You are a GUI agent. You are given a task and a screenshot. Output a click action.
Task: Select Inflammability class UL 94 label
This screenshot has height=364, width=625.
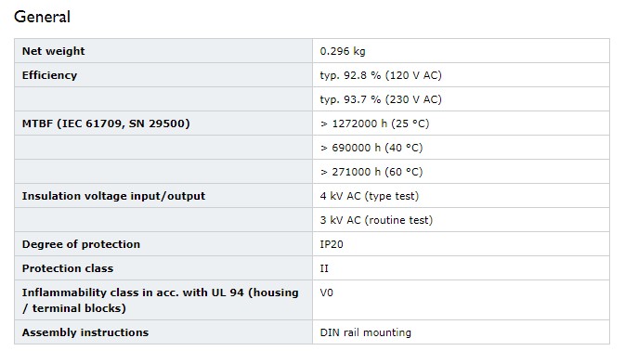pyautogui.click(x=161, y=300)
